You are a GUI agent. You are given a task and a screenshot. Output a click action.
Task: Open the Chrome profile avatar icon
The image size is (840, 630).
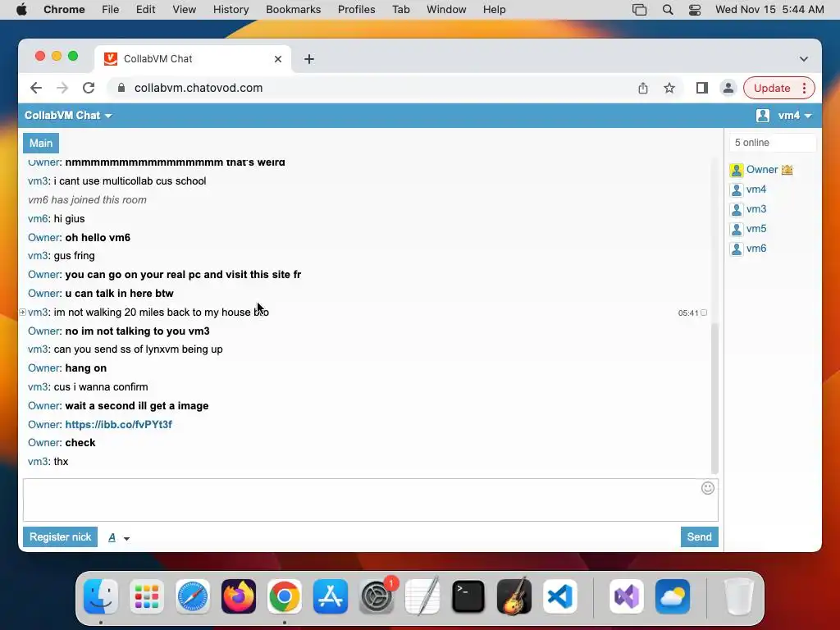[x=728, y=88]
